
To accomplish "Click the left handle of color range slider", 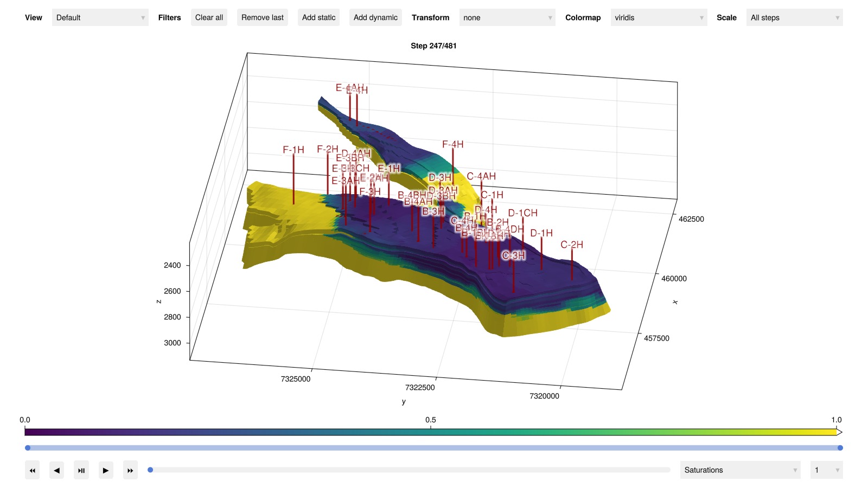I will coord(28,448).
